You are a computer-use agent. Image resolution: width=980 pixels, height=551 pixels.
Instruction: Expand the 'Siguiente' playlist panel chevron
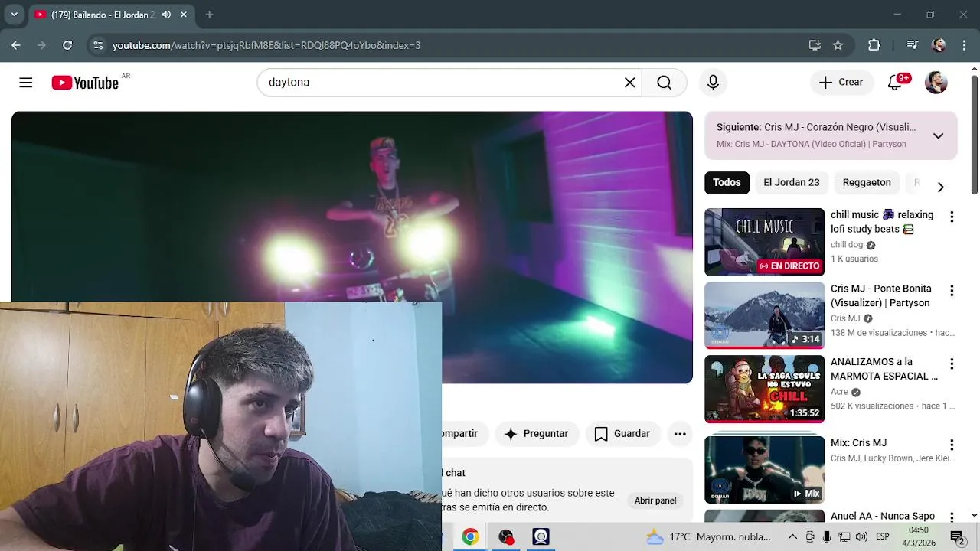pos(938,135)
